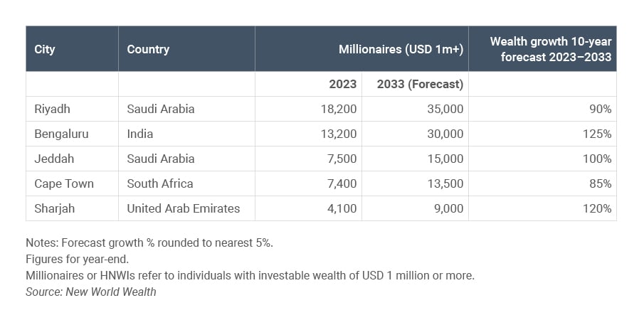
Task: Select the 125% wealth growth cell
Action: (596, 134)
